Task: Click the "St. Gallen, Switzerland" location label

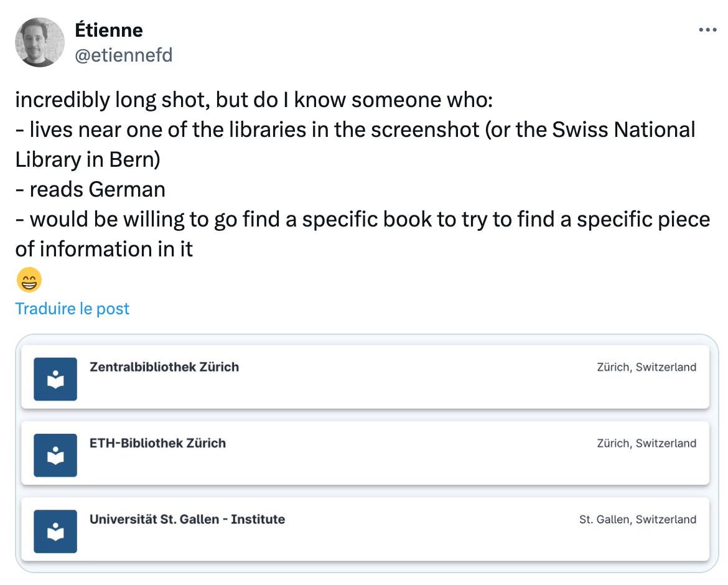Action: tap(637, 519)
